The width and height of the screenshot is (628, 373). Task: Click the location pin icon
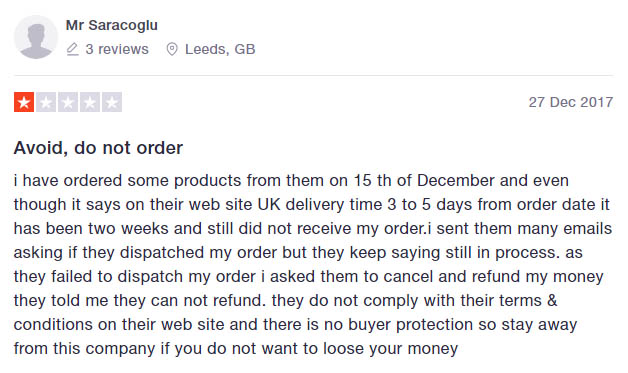172,49
